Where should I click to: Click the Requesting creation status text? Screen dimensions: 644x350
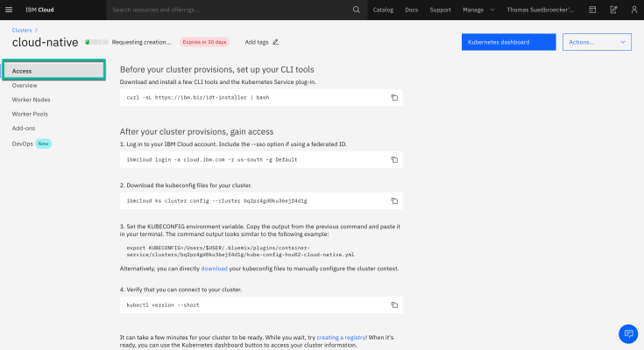pos(141,42)
